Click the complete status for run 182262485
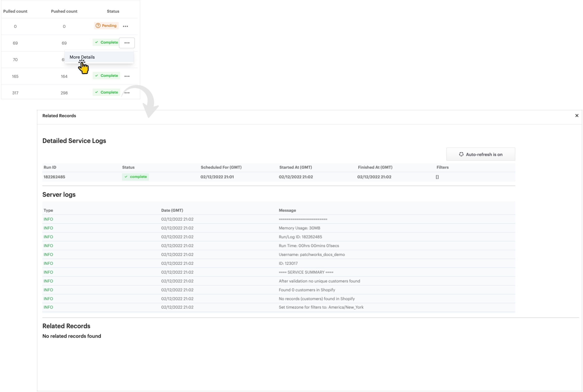583x392 pixels. (x=135, y=177)
